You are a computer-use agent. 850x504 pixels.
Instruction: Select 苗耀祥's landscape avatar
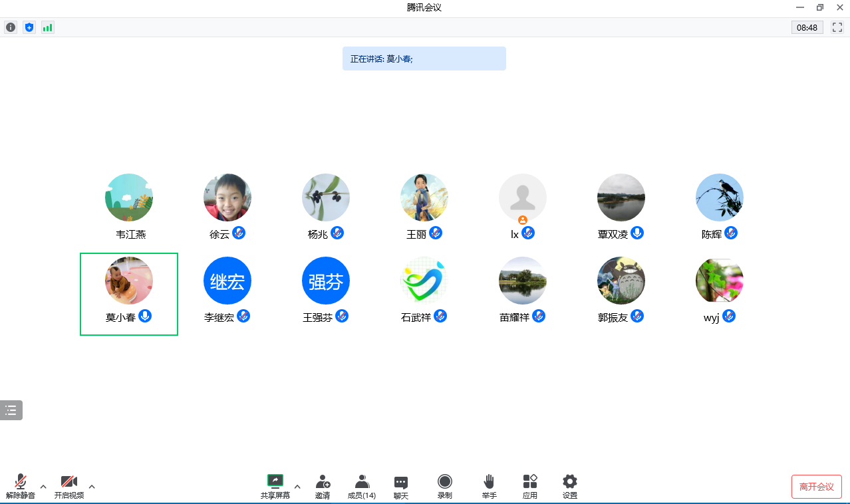(x=523, y=281)
